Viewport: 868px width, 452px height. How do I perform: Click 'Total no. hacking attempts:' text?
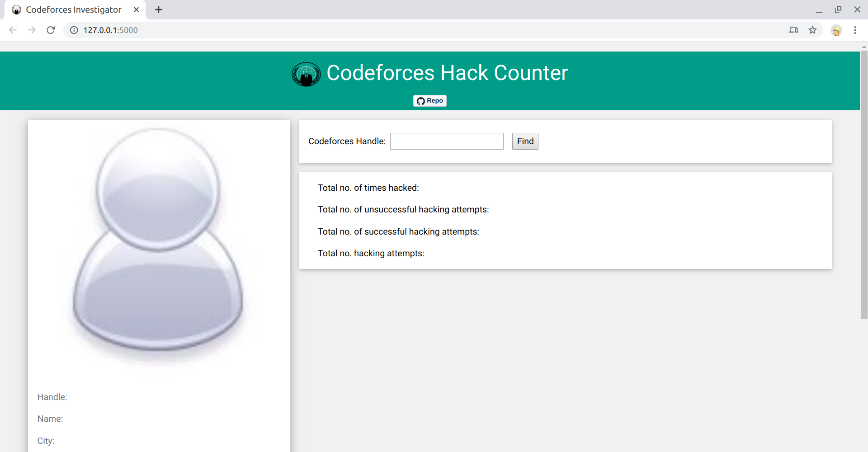(x=371, y=253)
